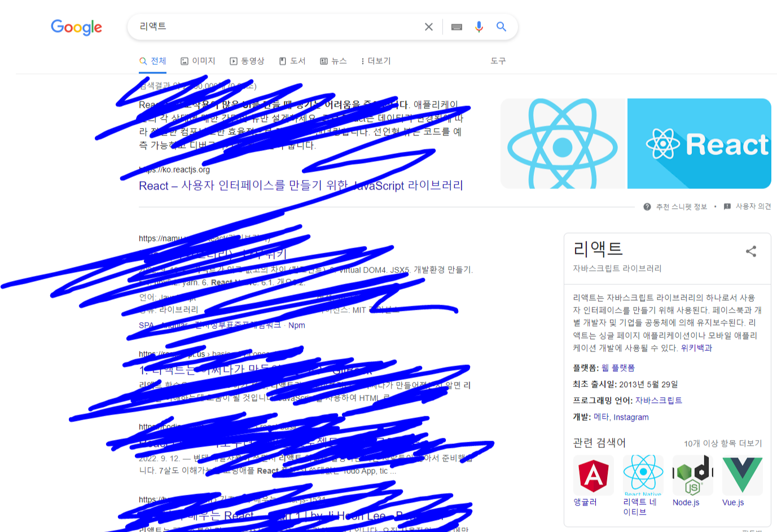
Task: Clear the search box with X icon
Action: [x=429, y=27]
